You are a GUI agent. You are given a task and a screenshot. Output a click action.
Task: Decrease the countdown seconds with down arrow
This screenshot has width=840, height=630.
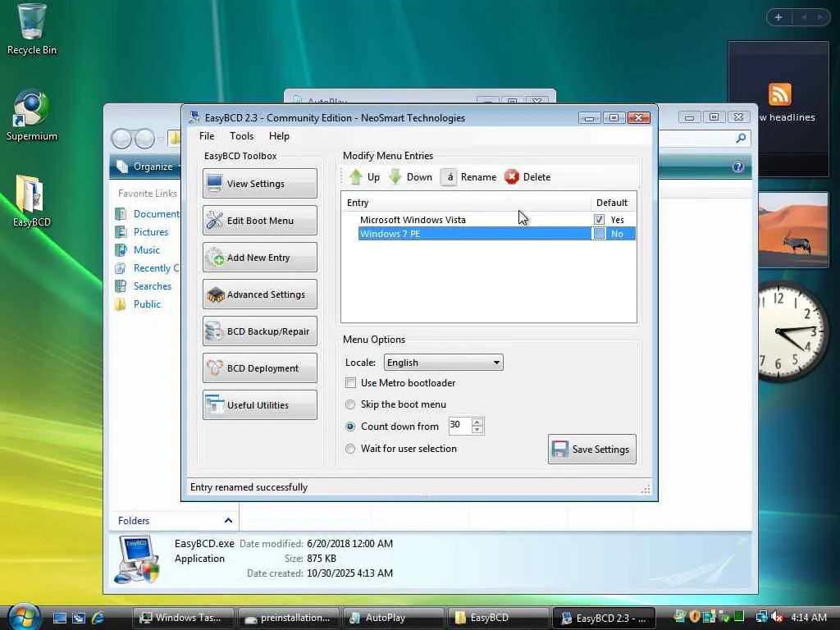tap(477, 430)
